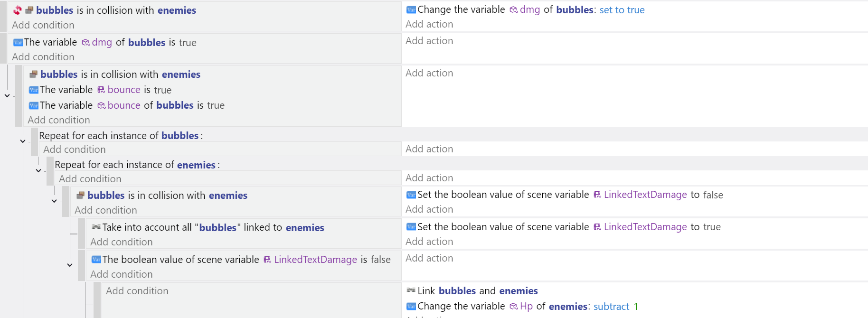Click the scene-variable icon before 'LinkedTextDamage is false'
This screenshot has height=318, width=868.
click(267, 259)
